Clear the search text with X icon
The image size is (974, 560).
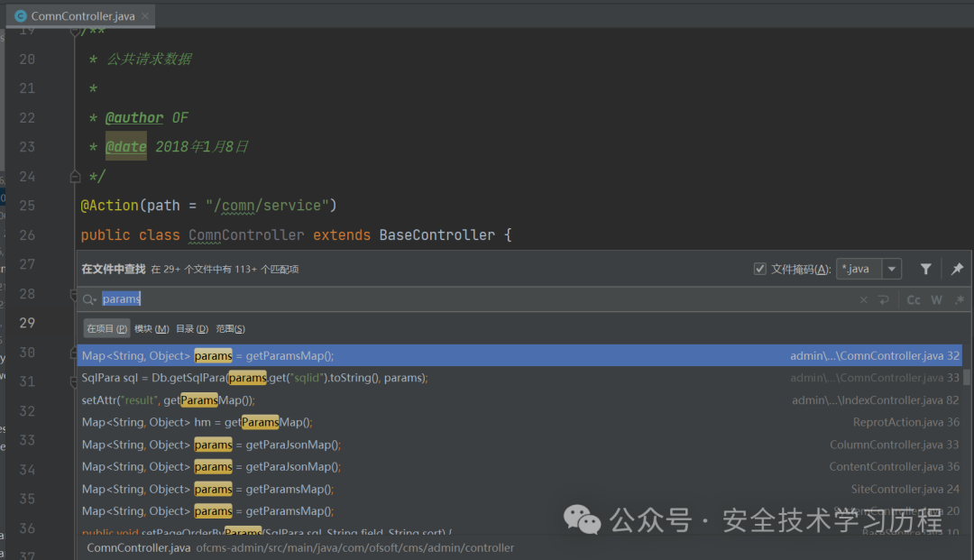point(863,299)
